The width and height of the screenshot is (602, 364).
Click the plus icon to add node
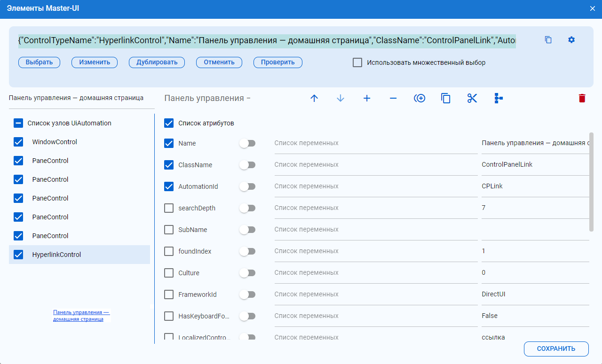coord(367,98)
